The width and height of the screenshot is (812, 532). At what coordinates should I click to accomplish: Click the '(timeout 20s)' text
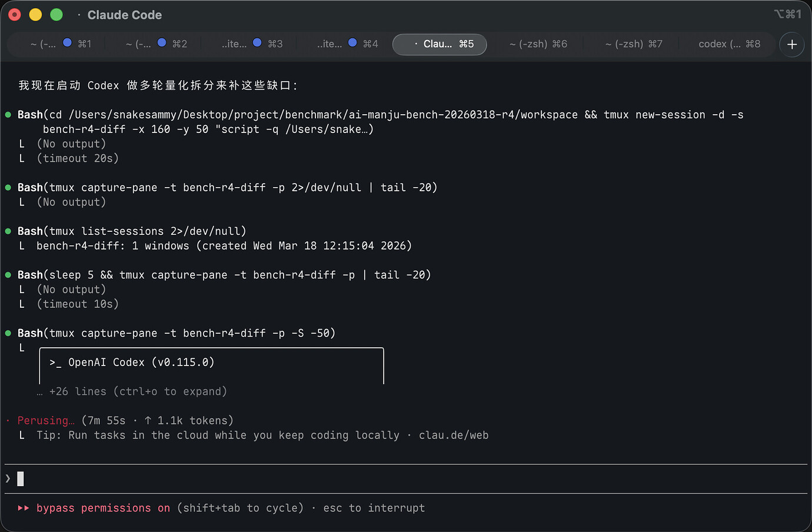[x=78, y=158]
